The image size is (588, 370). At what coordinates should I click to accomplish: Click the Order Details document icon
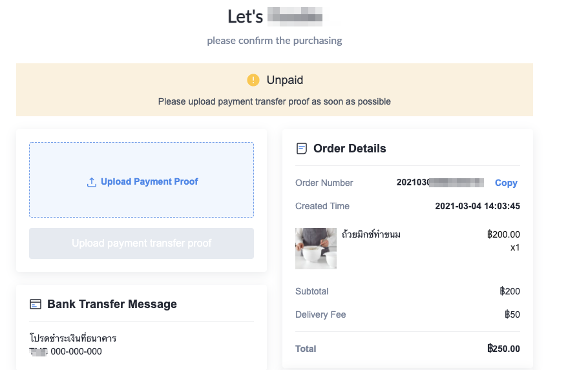(302, 149)
